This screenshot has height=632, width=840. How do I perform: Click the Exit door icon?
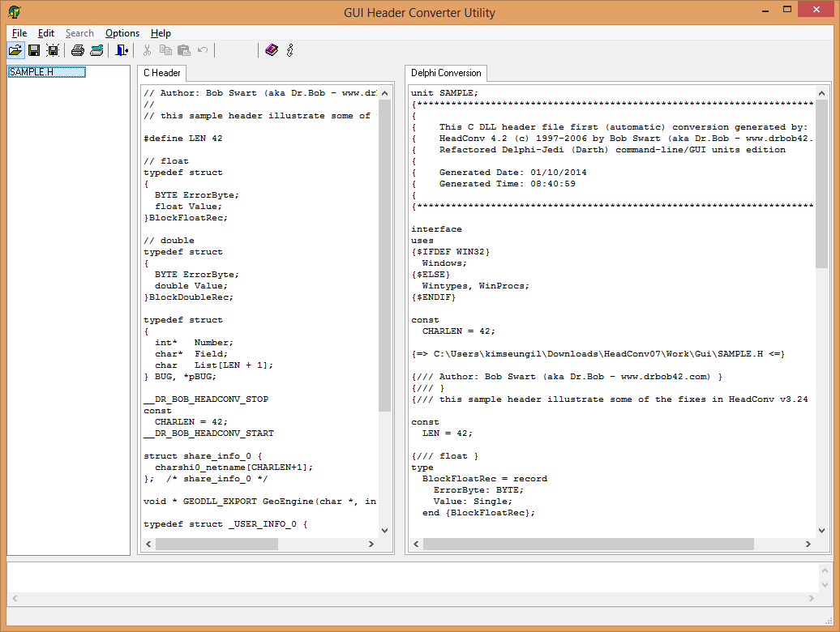(122, 50)
